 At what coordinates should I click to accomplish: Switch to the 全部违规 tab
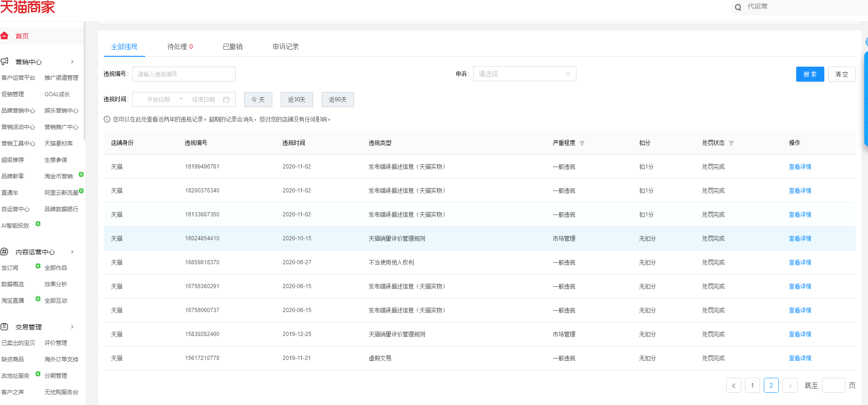pyautogui.click(x=124, y=46)
